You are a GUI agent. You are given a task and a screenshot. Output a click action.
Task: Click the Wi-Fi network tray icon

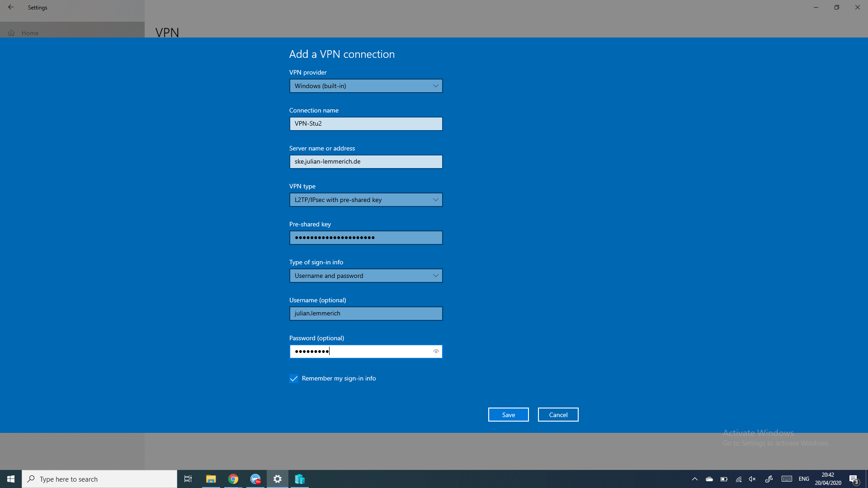[739, 479]
